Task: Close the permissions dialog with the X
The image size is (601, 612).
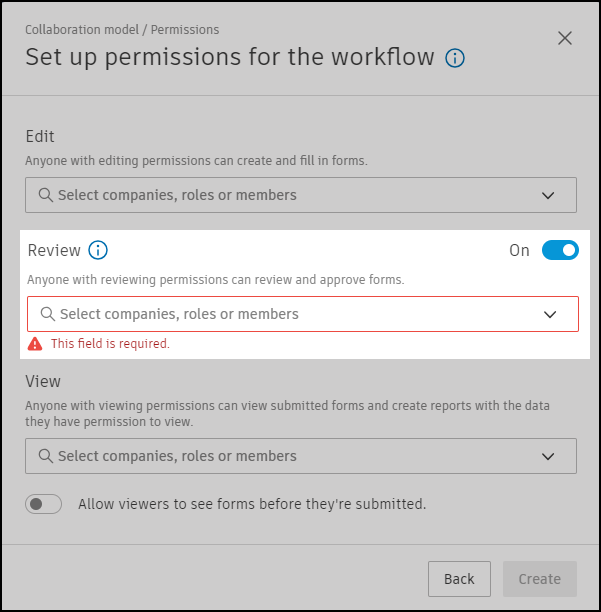Action: point(565,39)
